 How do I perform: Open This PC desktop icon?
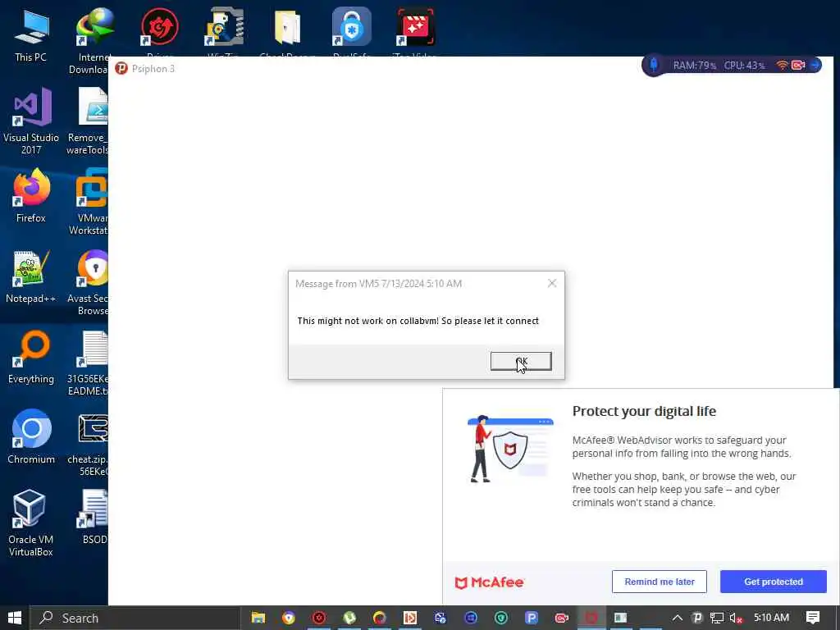point(30,34)
